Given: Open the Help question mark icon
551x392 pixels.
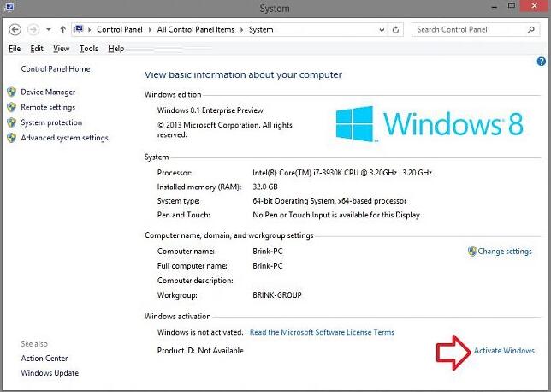Looking at the screenshot, I should 541,62.
